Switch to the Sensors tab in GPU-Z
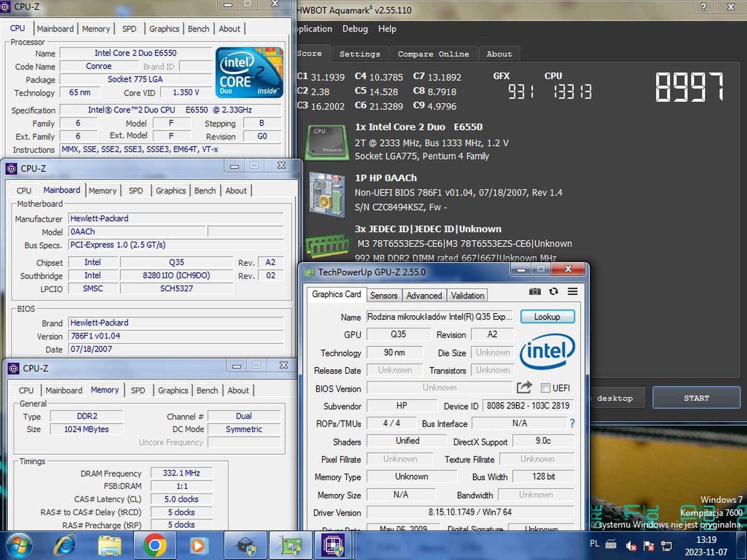The width and height of the screenshot is (747, 560). point(383,296)
